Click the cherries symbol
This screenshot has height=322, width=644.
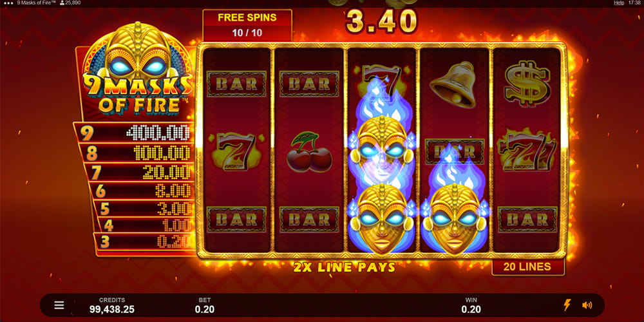click(309, 151)
